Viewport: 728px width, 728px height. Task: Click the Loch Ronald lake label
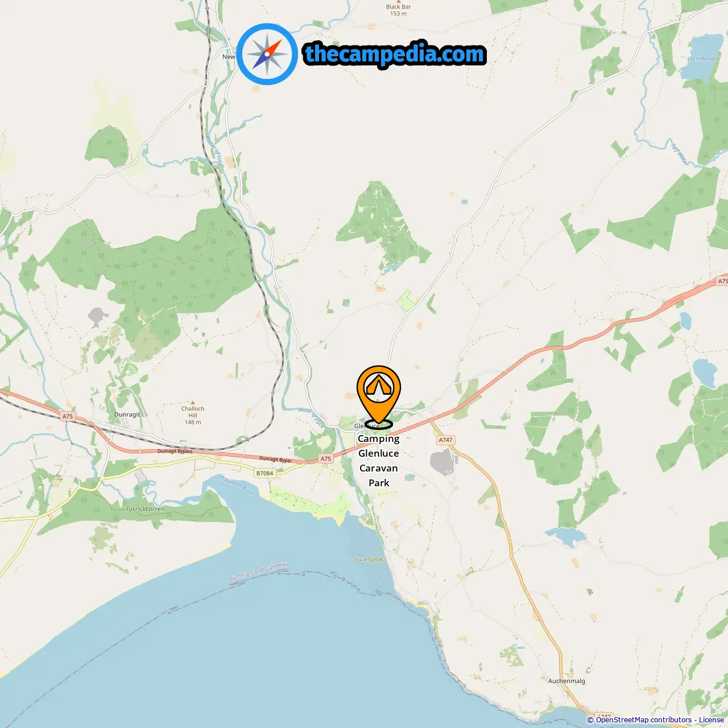pos(703,59)
